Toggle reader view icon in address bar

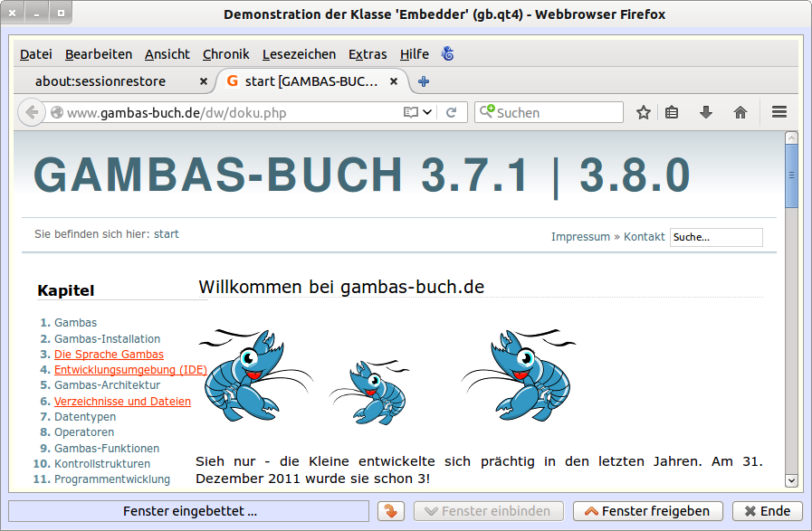412,112
